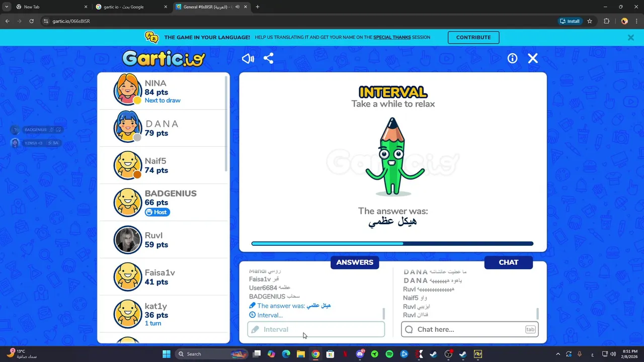Close the New Tab browser tab

[86, 7]
